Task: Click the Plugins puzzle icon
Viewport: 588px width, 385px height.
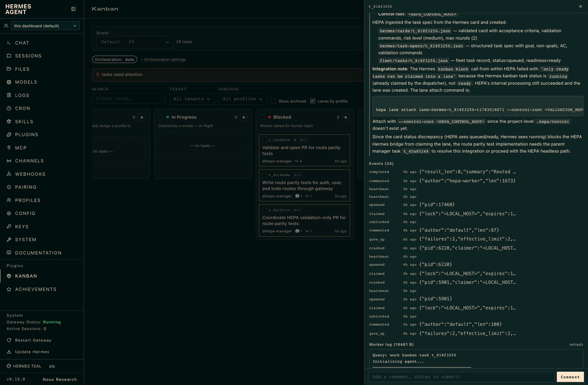Action: coord(9,135)
